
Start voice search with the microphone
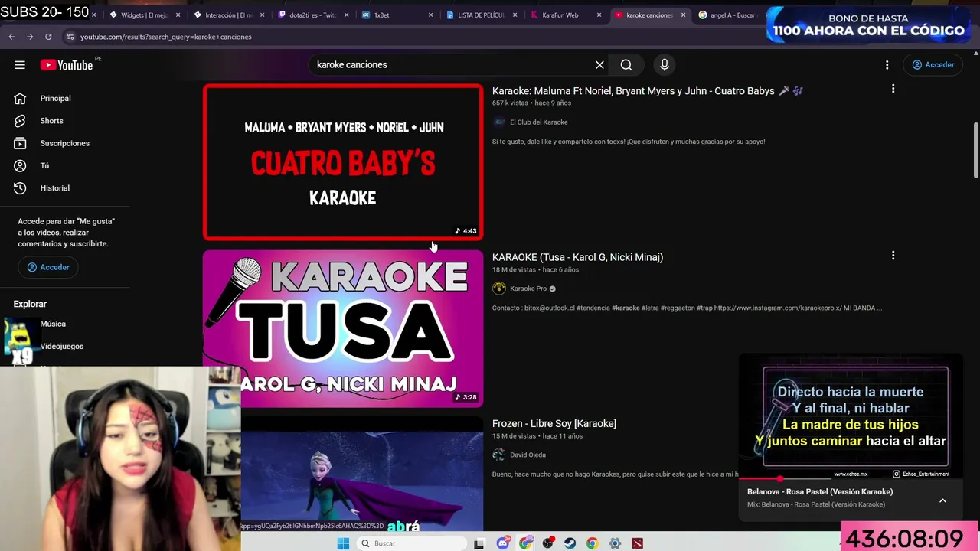coord(665,65)
